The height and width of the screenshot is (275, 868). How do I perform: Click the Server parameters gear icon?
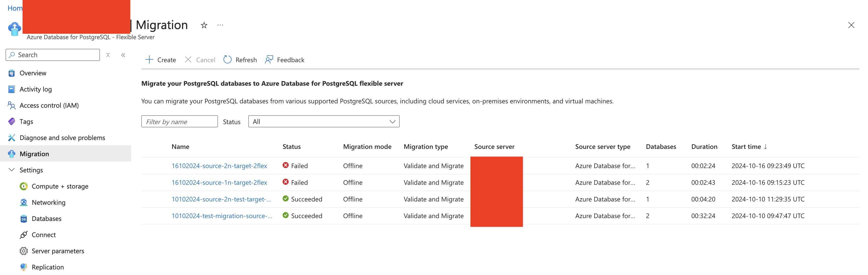click(23, 251)
